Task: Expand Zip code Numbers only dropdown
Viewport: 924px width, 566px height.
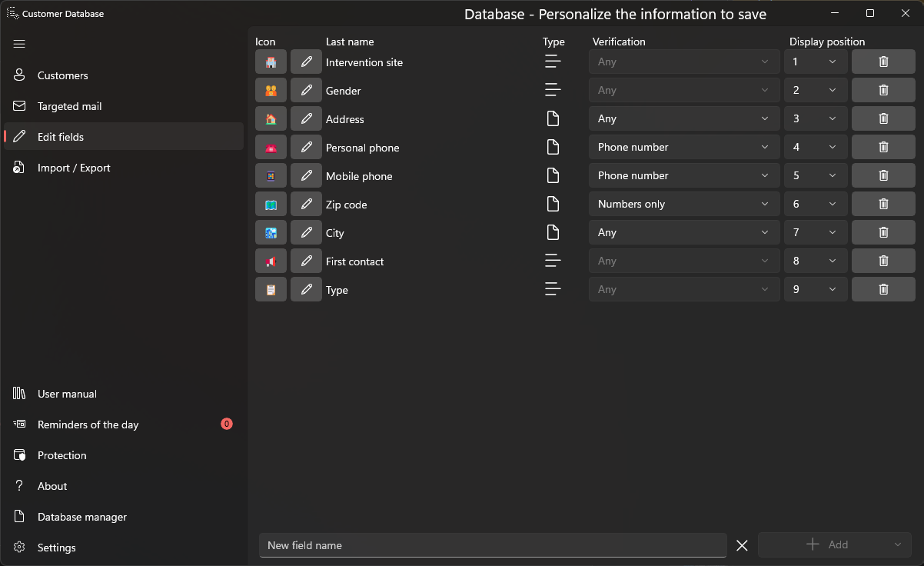Action: click(683, 205)
